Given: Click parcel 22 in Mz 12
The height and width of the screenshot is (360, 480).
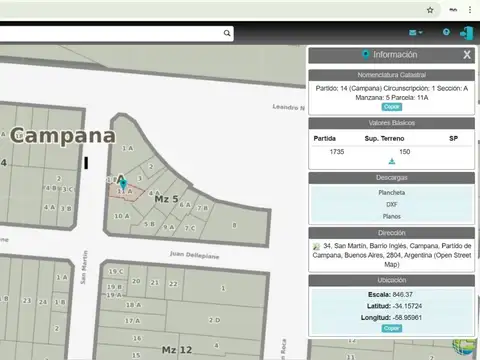Looking at the screenshot, I should 173,284.
